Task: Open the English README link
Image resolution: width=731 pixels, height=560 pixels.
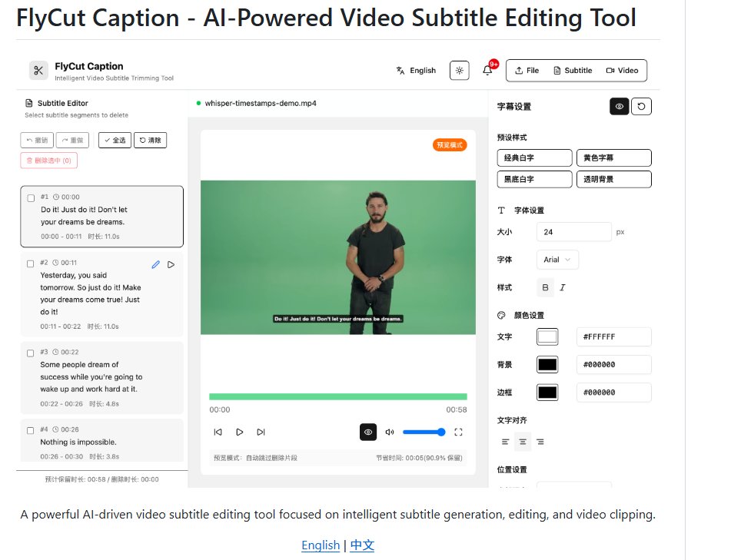Action: pos(321,545)
